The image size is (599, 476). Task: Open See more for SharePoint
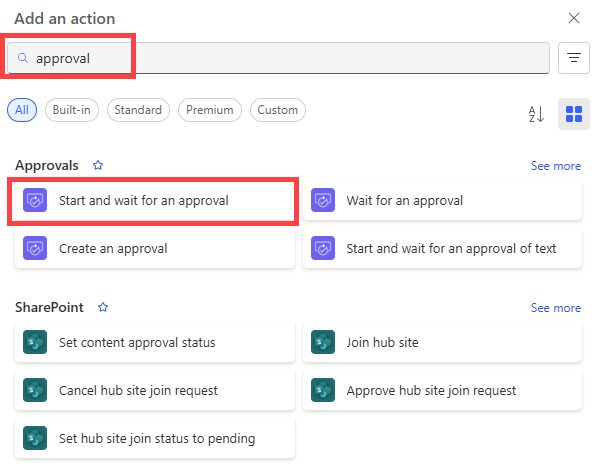(556, 308)
